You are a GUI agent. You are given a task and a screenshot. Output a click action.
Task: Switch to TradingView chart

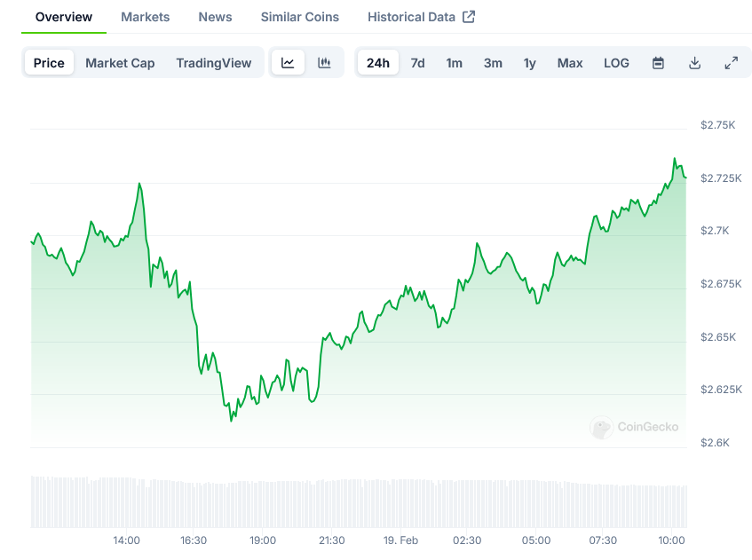pyautogui.click(x=214, y=63)
